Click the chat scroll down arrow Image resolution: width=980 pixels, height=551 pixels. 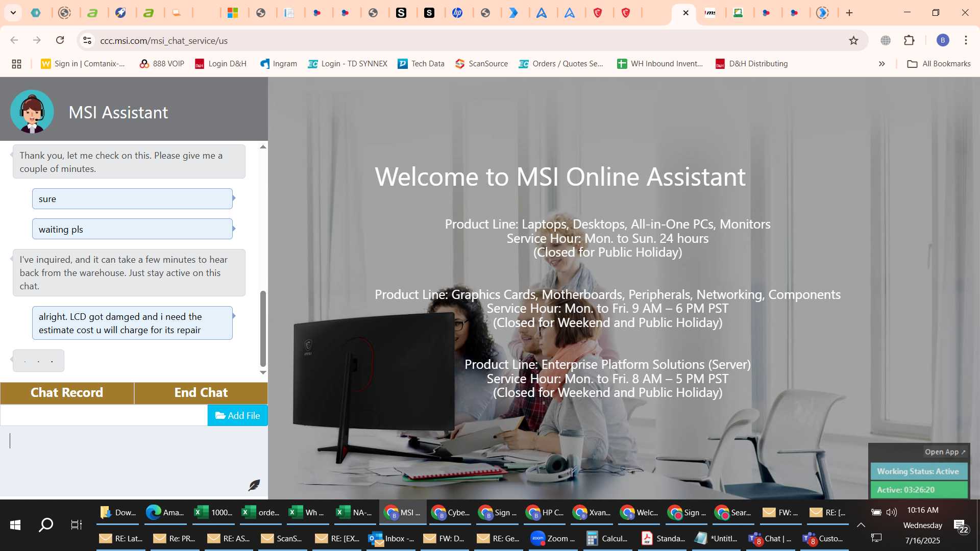coord(263,372)
